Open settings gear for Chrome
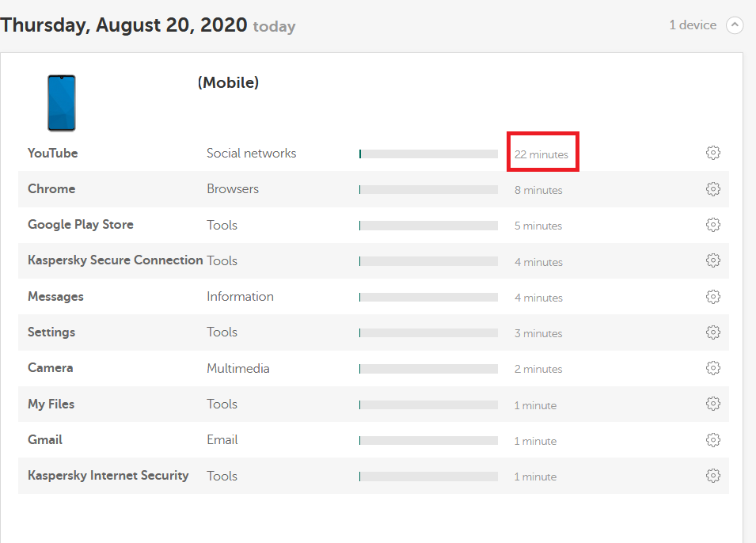The height and width of the screenshot is (543, 756). (713, 189)
